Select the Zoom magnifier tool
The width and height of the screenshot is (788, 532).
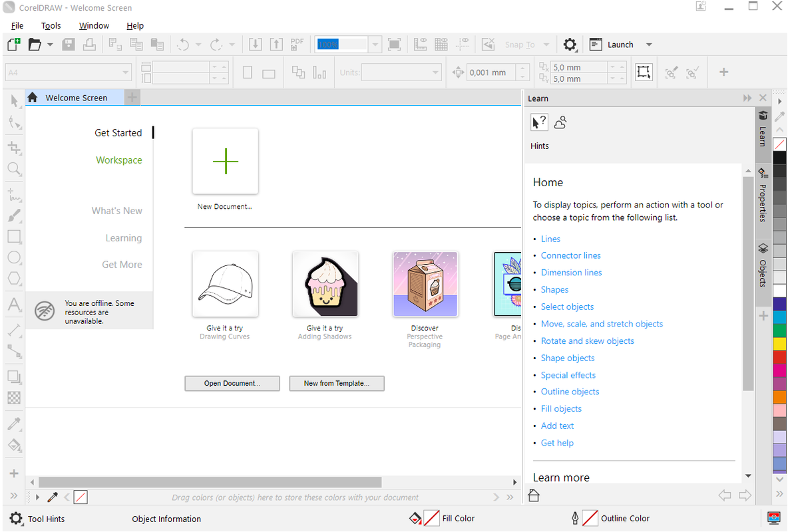pyautogui.click(x=14, y=168)
